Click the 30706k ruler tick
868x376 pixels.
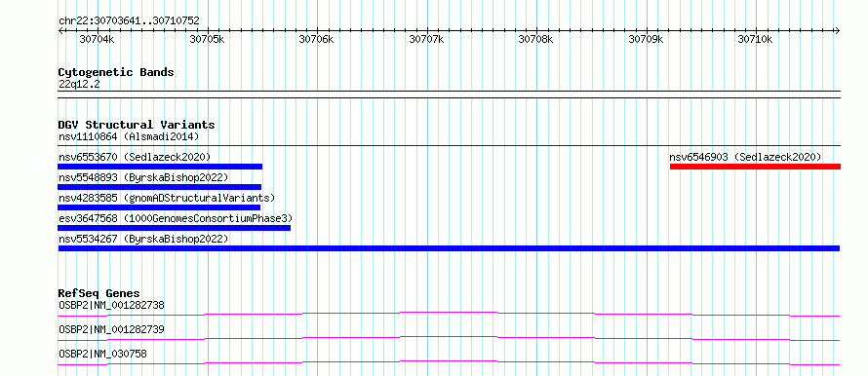click(317, 39)
